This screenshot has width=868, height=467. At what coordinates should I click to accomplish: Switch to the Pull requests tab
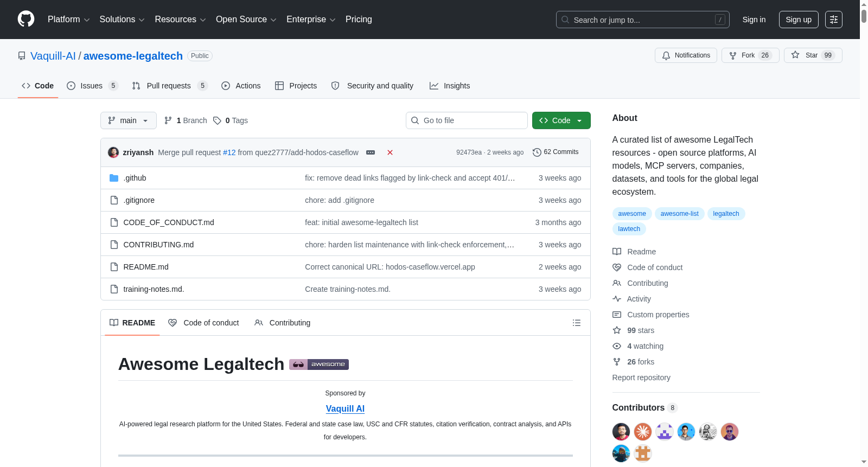tap(170, 86)
